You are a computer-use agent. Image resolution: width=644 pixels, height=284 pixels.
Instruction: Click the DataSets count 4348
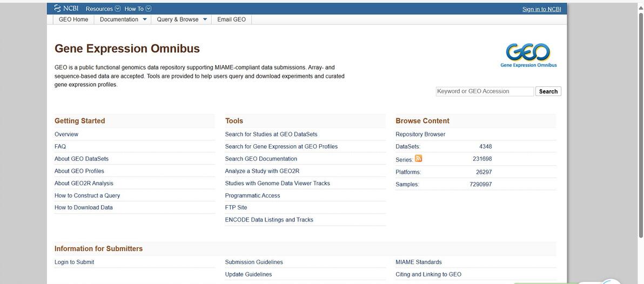pyautogui.click(x=486, y=146)
